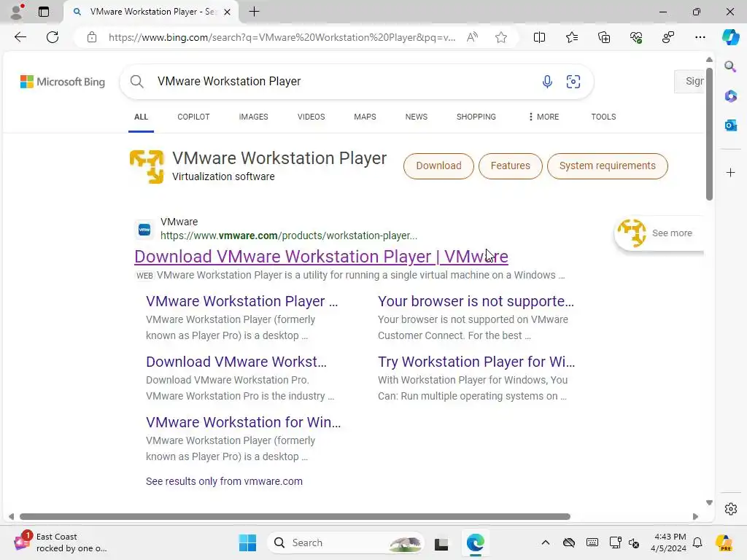Screen dimensions: 747x560
Task: Open sidebar settings gear icon
Action: pyautogui.click(x=731, y=509)
